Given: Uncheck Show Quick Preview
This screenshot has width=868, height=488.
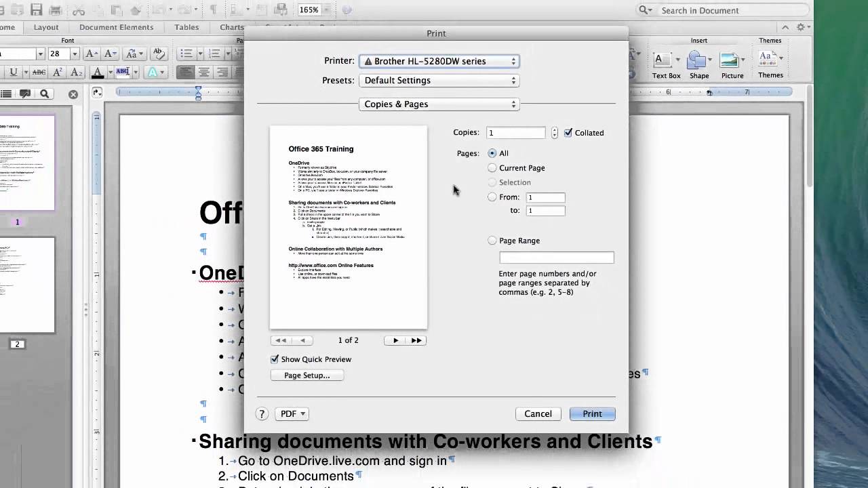Looking at the screenshot, I should click(x=275, y=359).
